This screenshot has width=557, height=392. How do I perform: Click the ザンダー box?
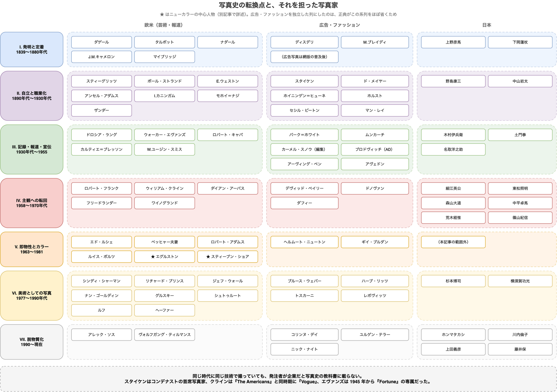point(101,110)
